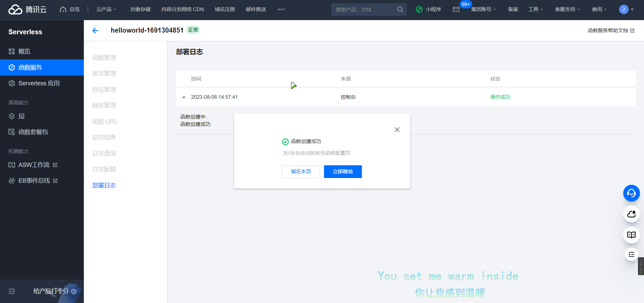Open the documentation book floating icon
The image size is (644, 303).
click(631, 235)
